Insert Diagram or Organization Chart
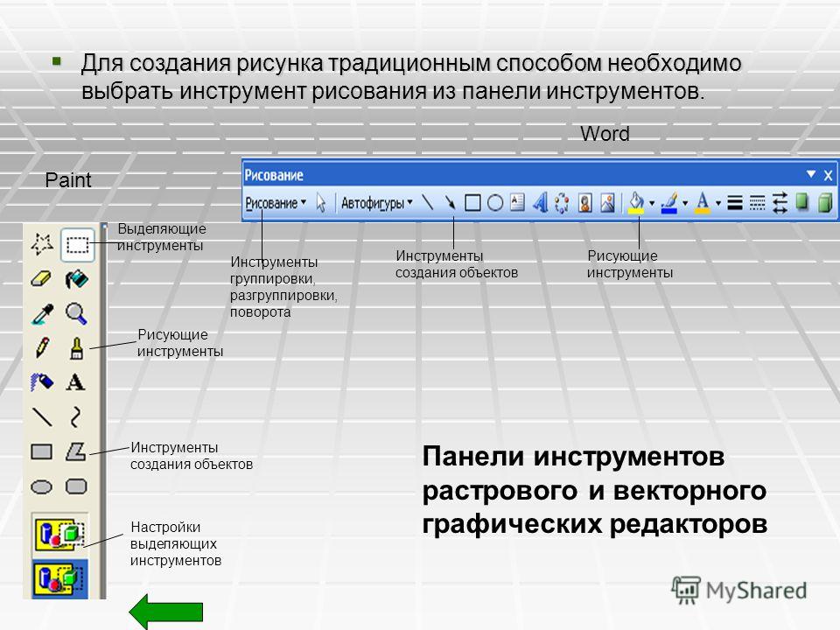Screen dimensions: 840x630 point(562,203)
